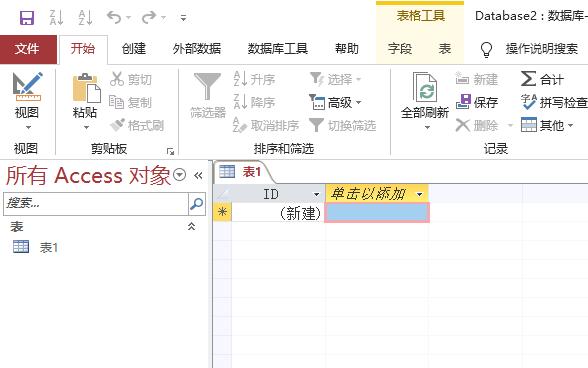Screen dimensions: 588x368
Task: Switch to the 创建 ribbon tab
Action: (x=134, y=49)
